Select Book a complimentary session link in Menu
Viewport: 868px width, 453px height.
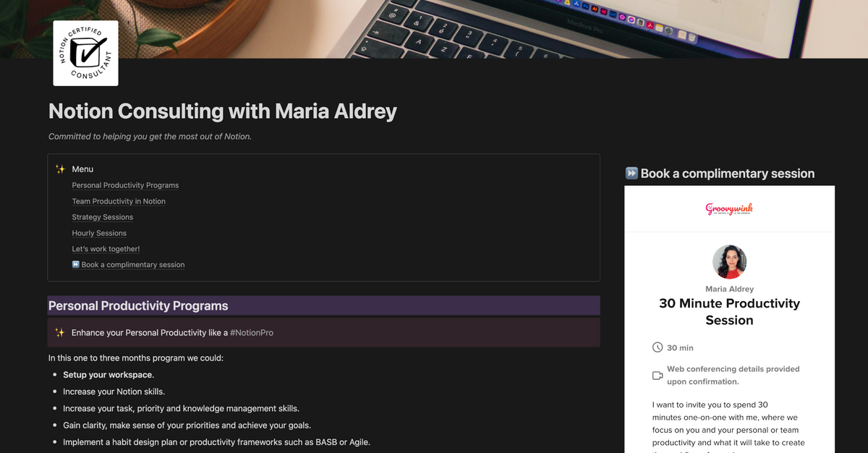132,265
